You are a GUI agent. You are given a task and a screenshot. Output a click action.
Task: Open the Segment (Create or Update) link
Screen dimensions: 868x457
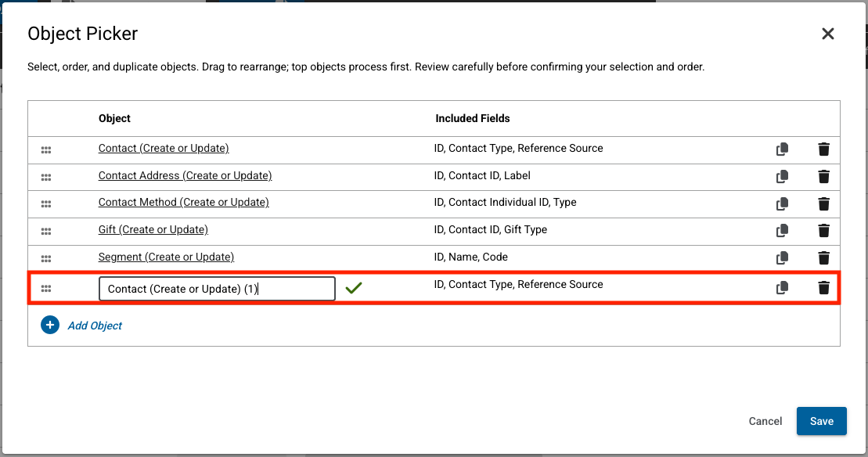(166, 257)
